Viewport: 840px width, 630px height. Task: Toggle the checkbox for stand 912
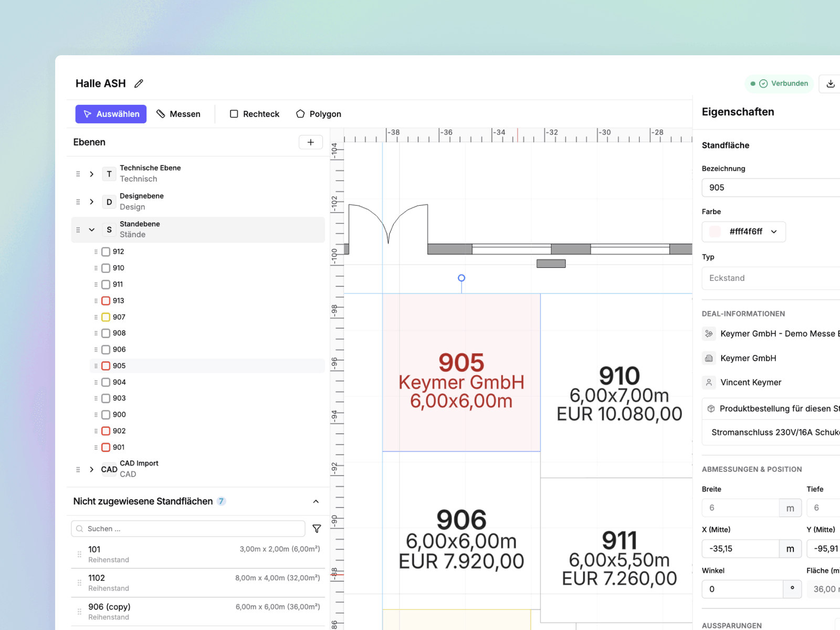[106, 252]
